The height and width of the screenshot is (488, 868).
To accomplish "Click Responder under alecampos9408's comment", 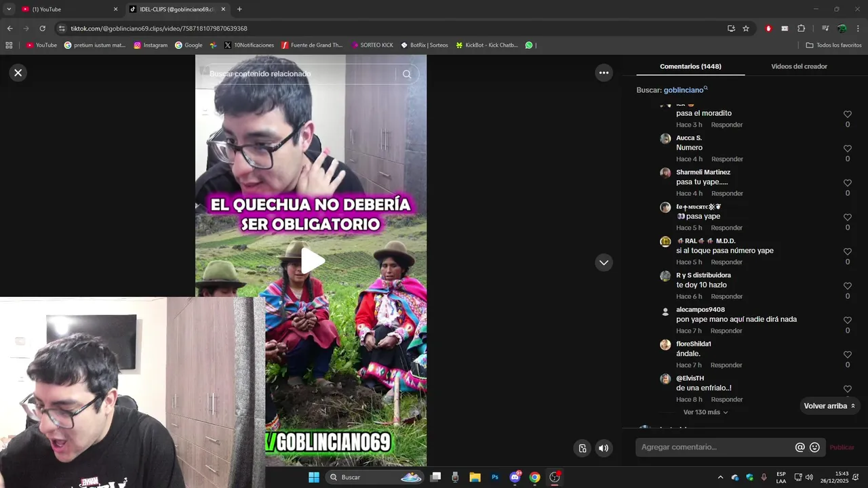I will click(727, 331).
